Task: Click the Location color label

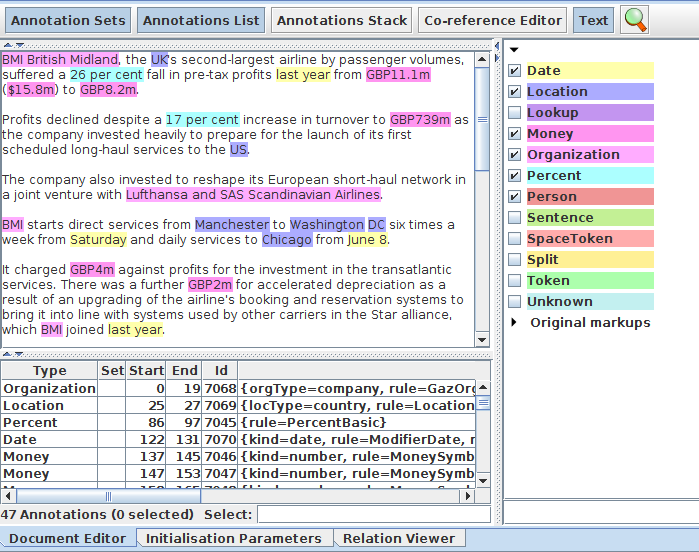Action: 590,91
